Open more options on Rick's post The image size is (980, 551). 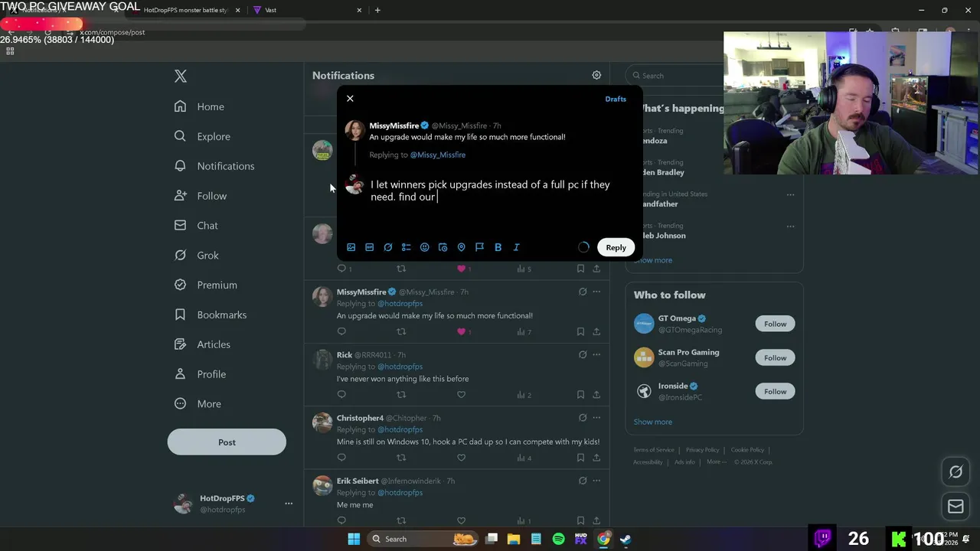[596, 354]
